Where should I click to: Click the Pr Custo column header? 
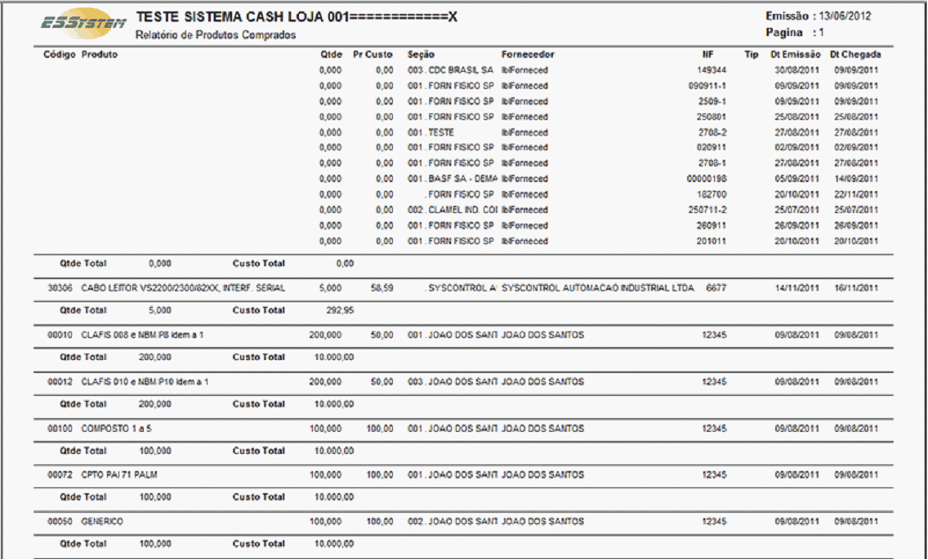click(x=373, y=55)
